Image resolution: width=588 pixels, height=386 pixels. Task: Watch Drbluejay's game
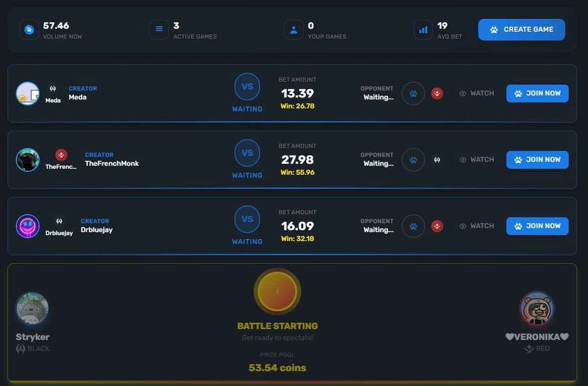click(477, 226)
